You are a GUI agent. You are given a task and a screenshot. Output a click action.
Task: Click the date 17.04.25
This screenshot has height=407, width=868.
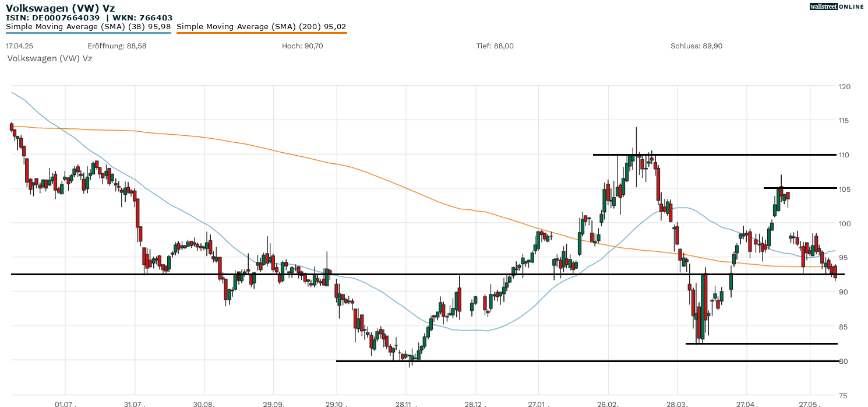click(19, 45)
